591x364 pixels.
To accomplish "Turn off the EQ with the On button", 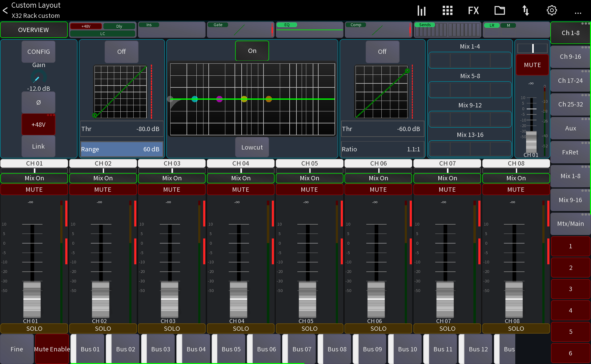I will (x=252, y=50).
